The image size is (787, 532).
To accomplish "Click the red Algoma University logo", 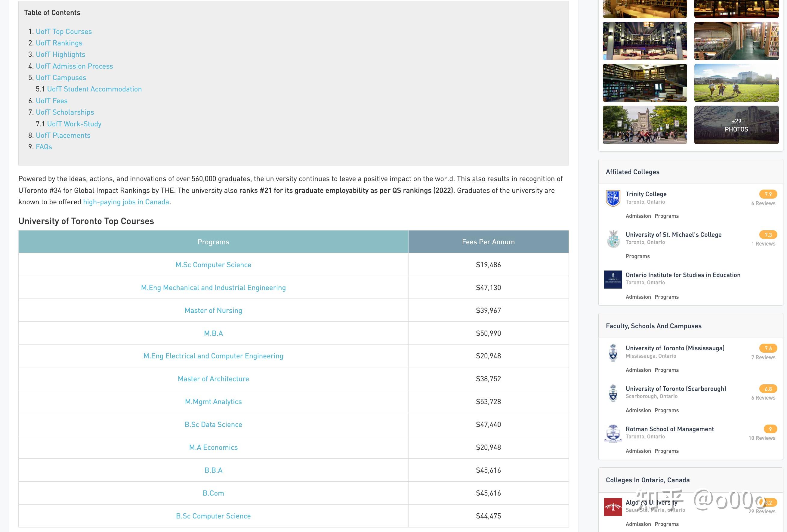I will (613, 507).
